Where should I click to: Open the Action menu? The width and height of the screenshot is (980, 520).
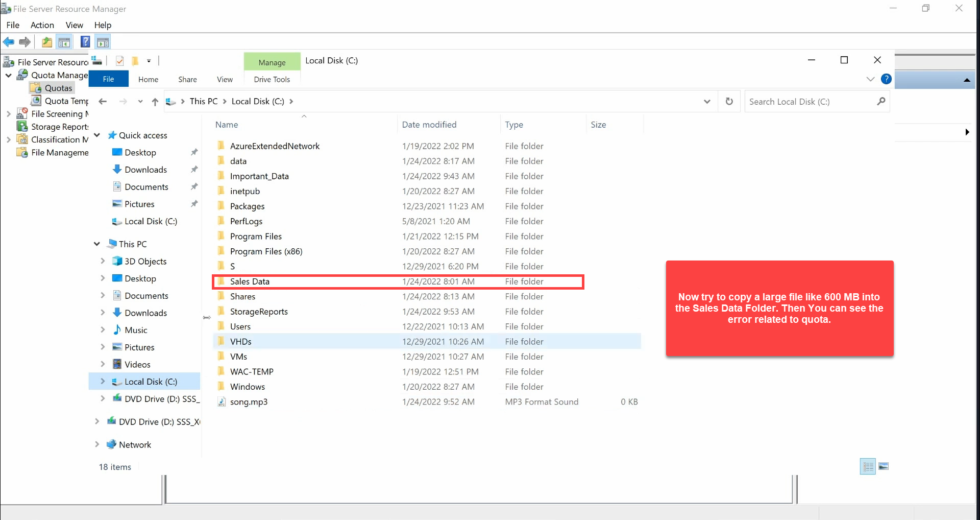click(x=42, y=25)
